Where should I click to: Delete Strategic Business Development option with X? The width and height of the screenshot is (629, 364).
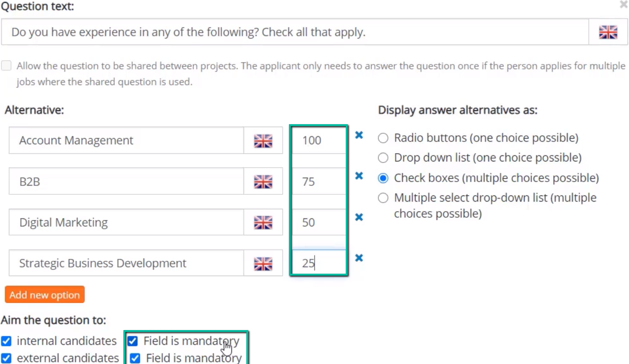(359, 258)
